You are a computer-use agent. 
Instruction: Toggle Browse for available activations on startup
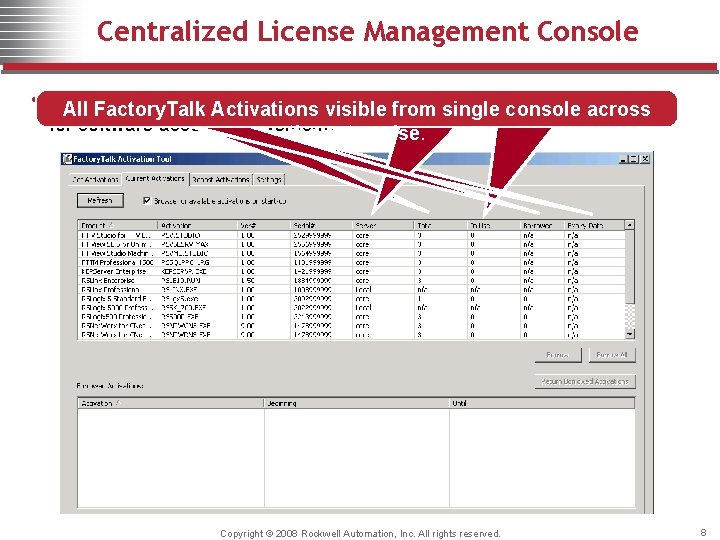(147, 201)
